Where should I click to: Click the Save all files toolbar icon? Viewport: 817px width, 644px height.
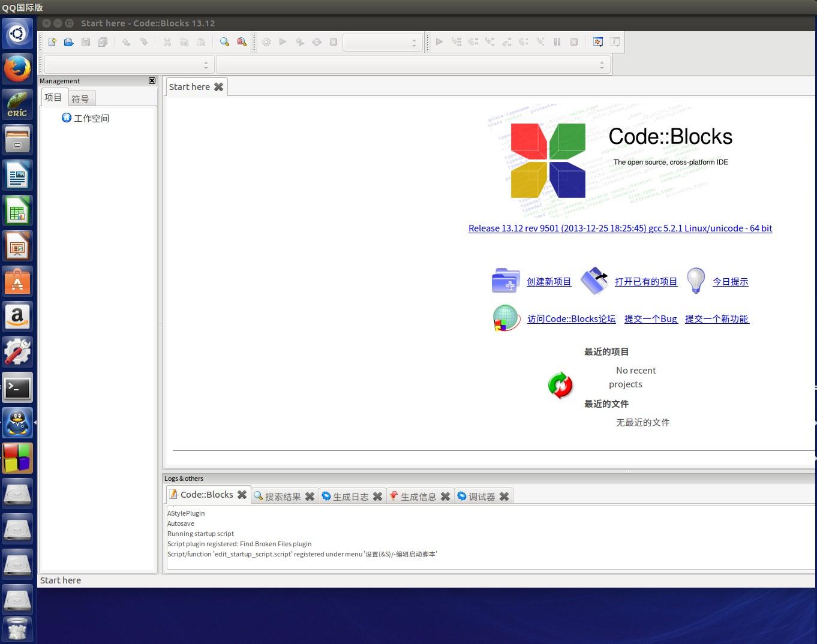coord(102,42)
